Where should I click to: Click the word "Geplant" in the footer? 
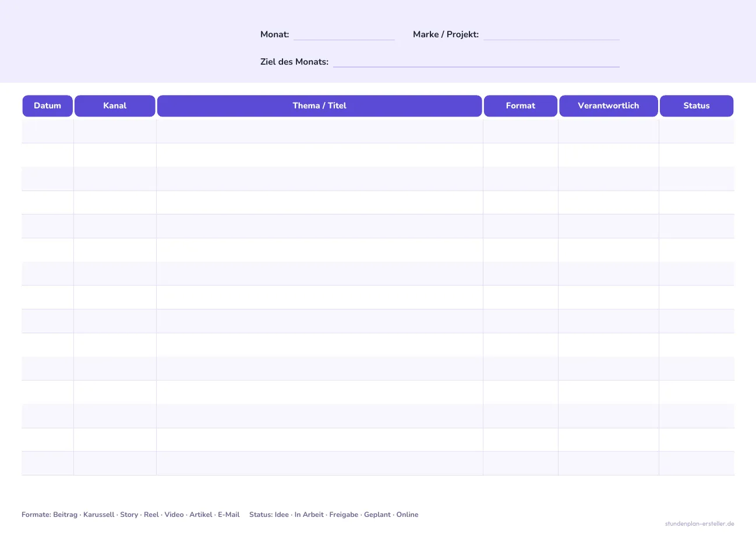[377, 515]
